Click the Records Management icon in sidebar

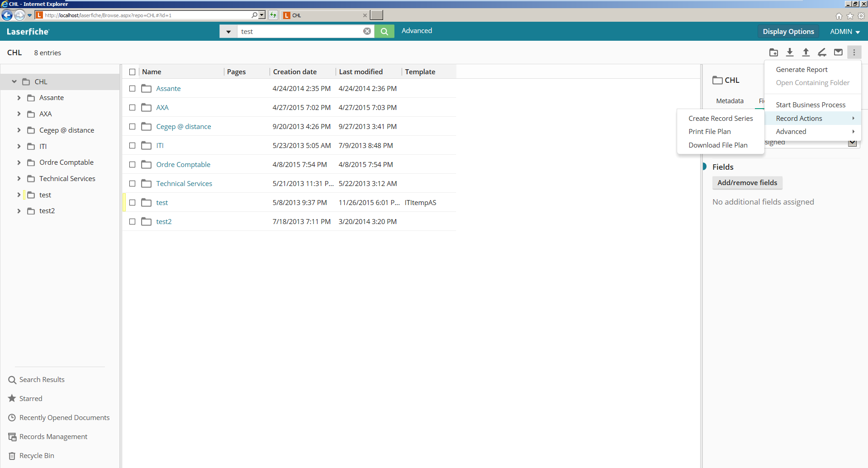coord(12,437)
